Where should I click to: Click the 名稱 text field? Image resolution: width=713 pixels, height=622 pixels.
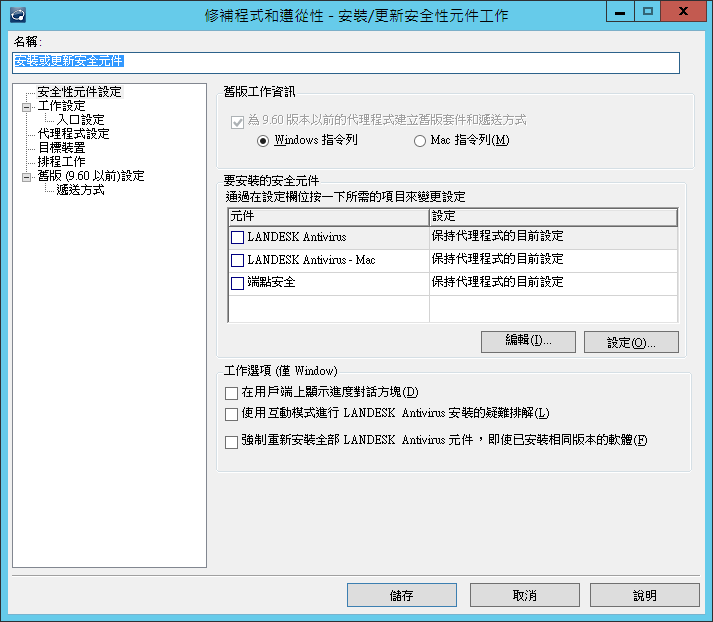click(x=346, y=62)
